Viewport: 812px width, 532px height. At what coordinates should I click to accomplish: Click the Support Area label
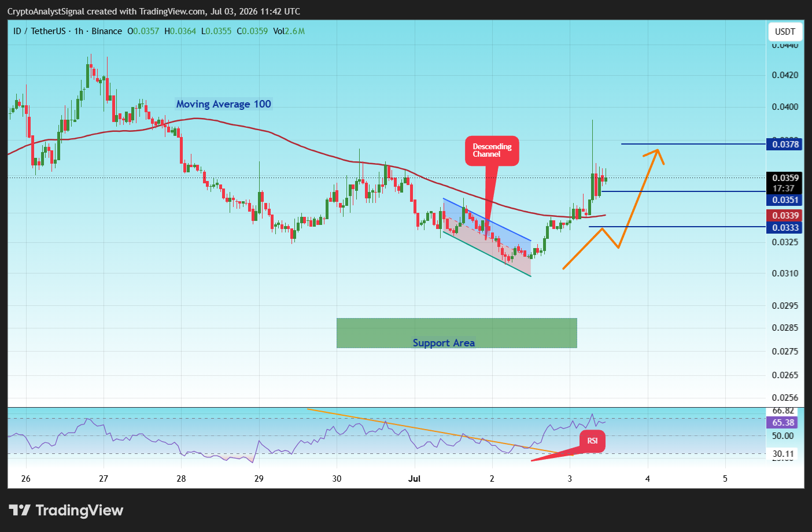[444, 343]
